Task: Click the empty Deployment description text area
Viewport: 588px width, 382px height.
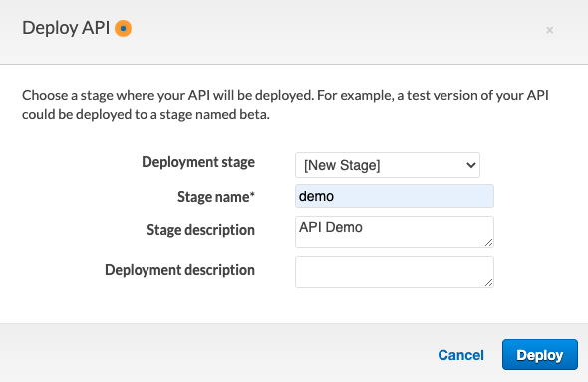Action: tap(395, 272)
